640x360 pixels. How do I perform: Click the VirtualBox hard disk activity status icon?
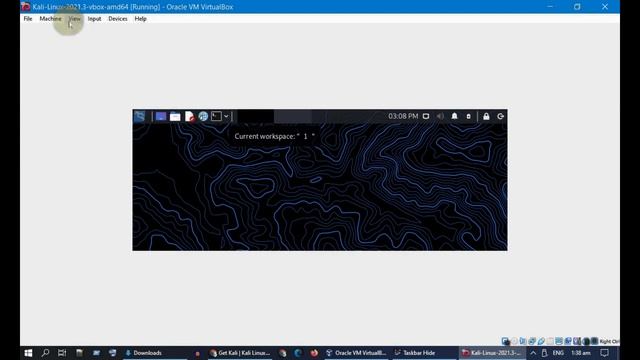coord(505,341)
